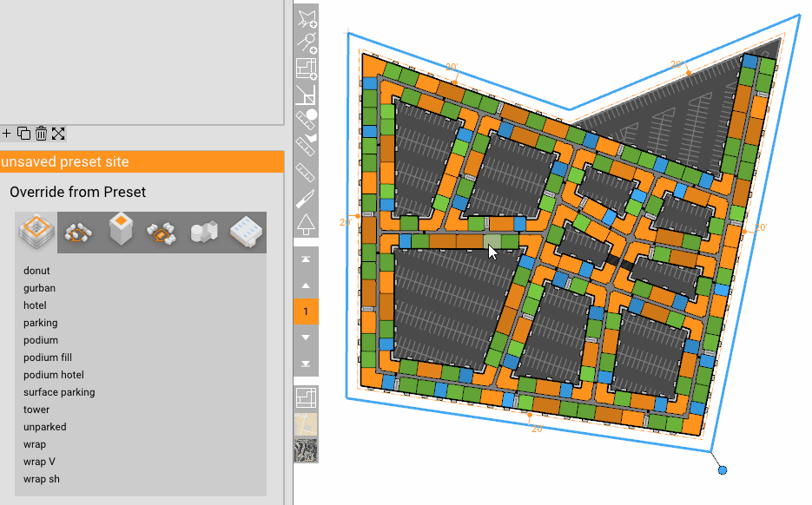Choose the parking preset
Viewport: 812px width, 505px height.
coord(41,323)
